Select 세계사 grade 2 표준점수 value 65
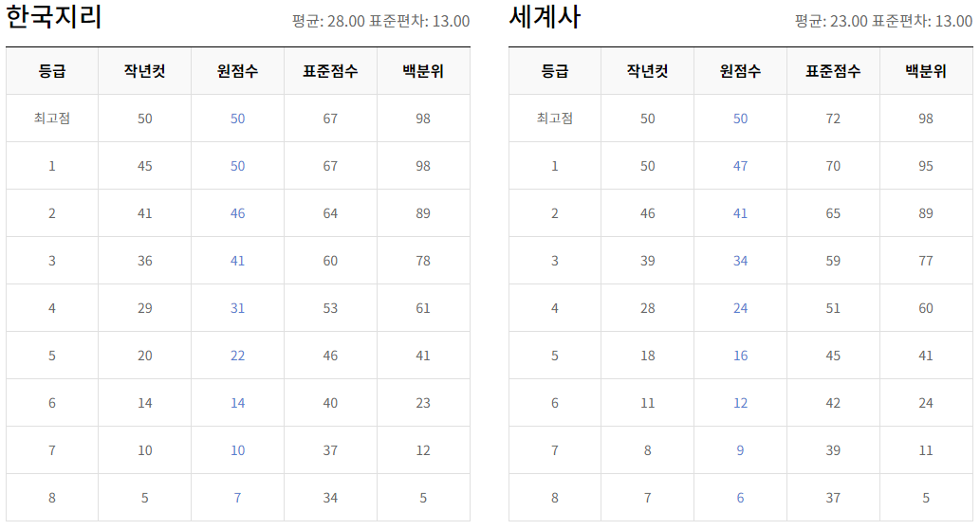The width and height of the screenshot is (980, 530). [x=833, y=213]
